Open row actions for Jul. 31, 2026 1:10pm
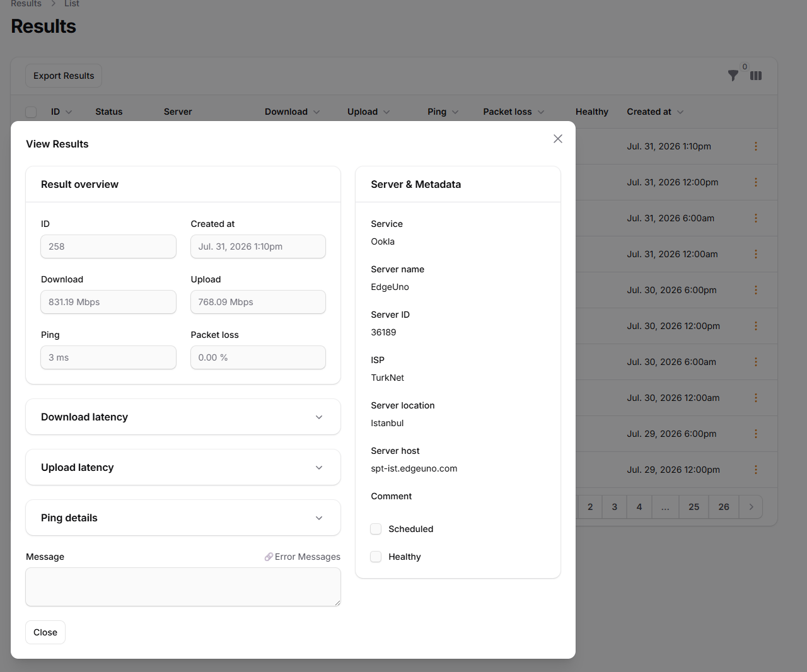 (755, 146)
